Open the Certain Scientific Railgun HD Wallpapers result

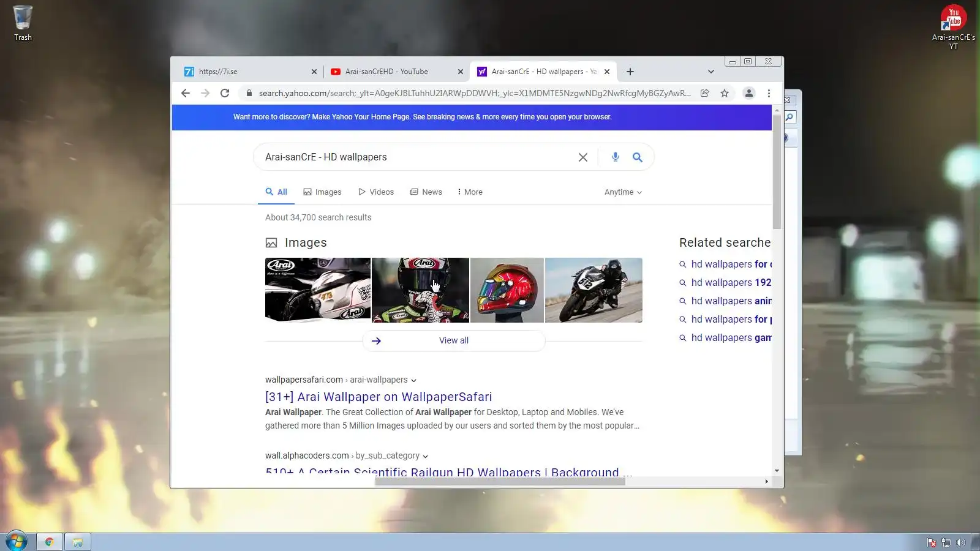[x=449, y=471]
